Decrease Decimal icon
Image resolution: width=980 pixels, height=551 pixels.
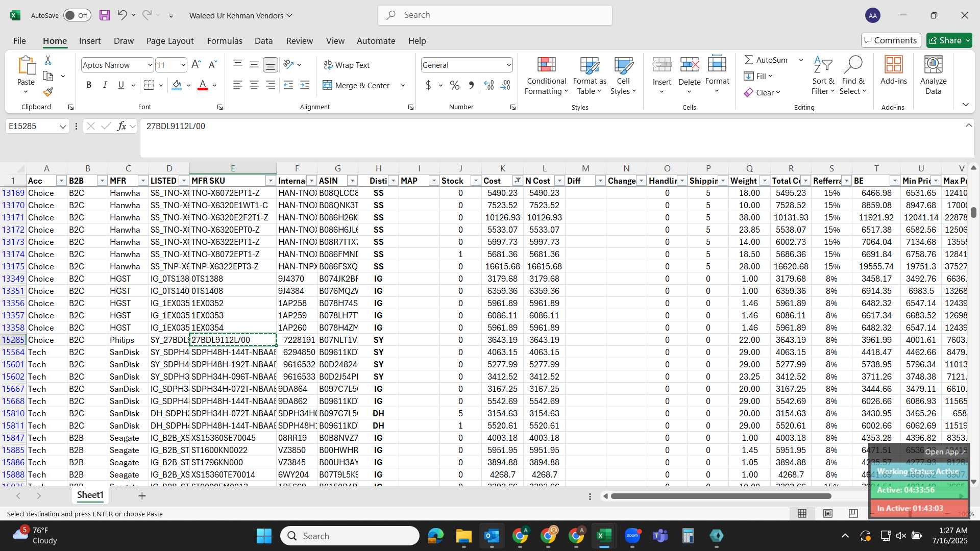pyautogui.click(x=505, y=85)
